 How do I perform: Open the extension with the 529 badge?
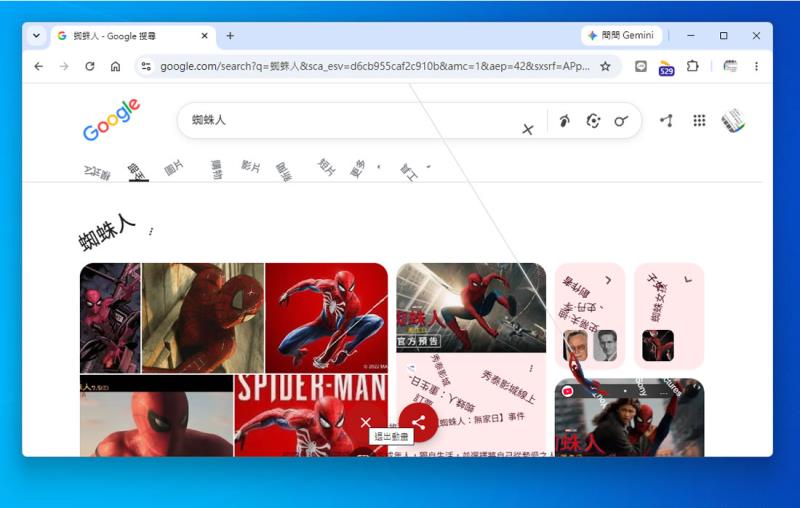666,67
